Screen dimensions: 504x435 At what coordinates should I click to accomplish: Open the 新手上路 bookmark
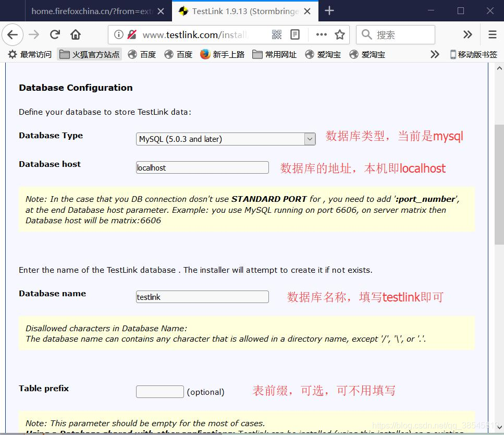tap(222, 54)
